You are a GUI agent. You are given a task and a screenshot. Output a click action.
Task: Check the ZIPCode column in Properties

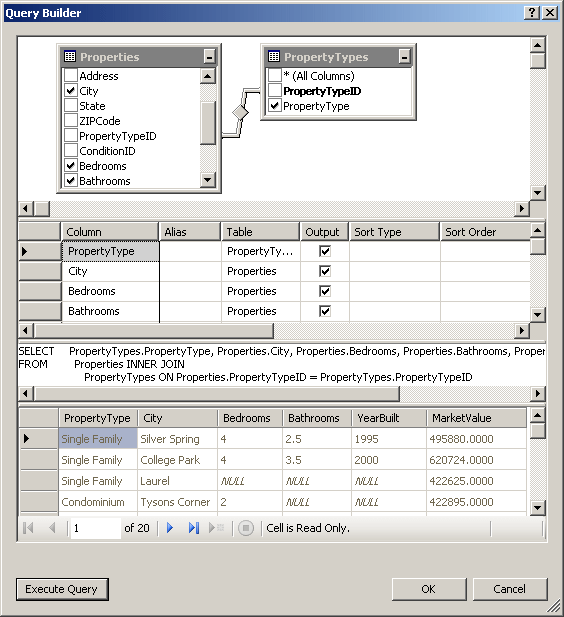70,120
